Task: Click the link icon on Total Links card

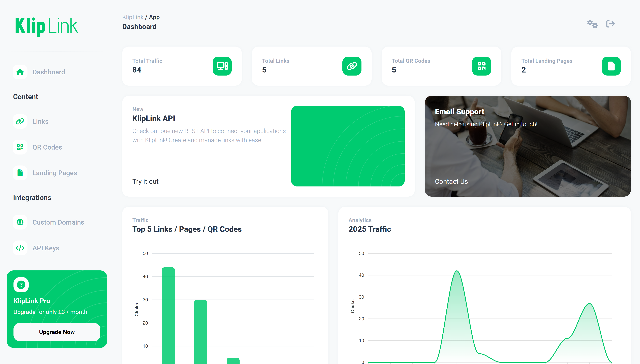Action: click(x=352, y=66)
